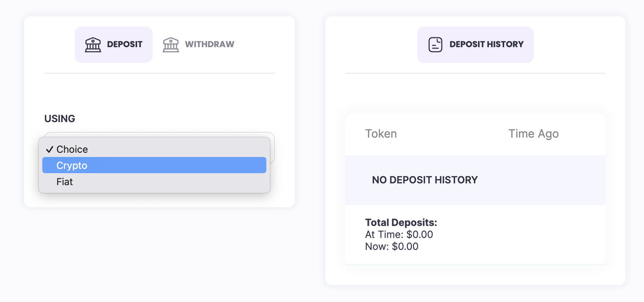Click the Token column header
Viewport: 644px width, 302px height.
[x=381, y=134]
